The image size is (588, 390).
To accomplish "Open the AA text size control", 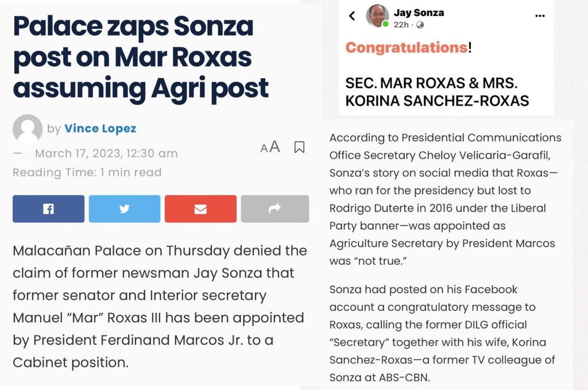I will [x=270, y=147].
